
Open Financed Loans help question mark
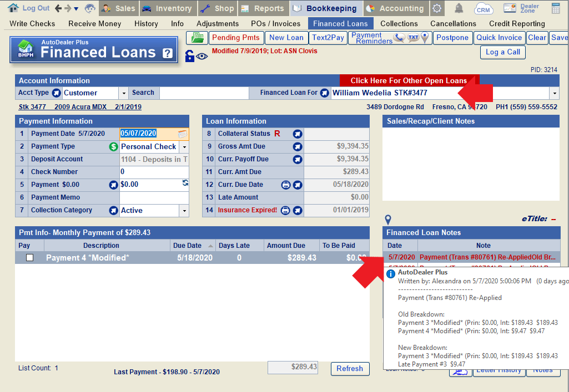pos(167,53)
